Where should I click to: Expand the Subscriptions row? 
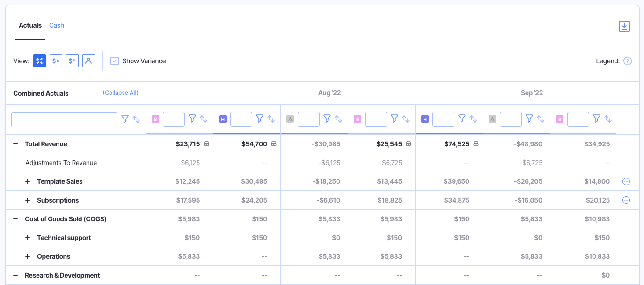coord(28,200)
